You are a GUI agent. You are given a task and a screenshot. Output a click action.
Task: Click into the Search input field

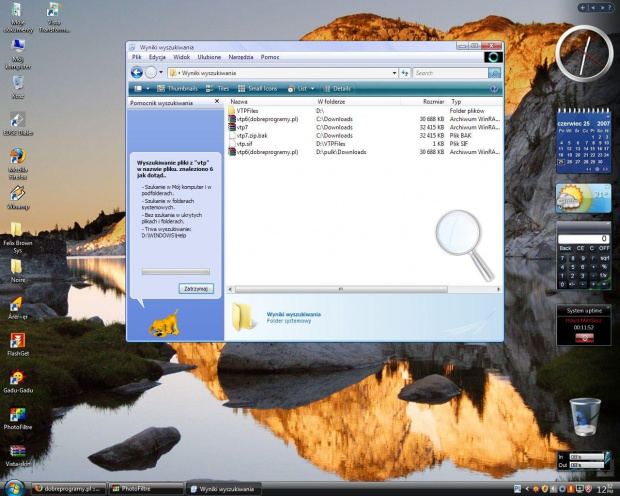450,73
